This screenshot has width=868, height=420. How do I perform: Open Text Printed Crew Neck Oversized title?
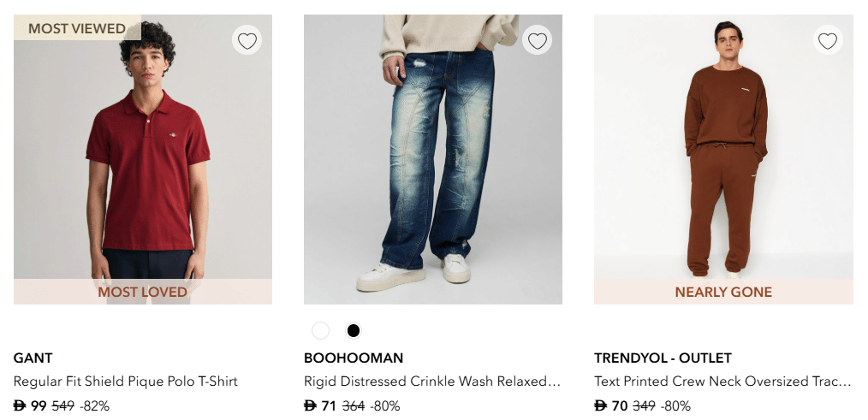(x=722, y=382)
